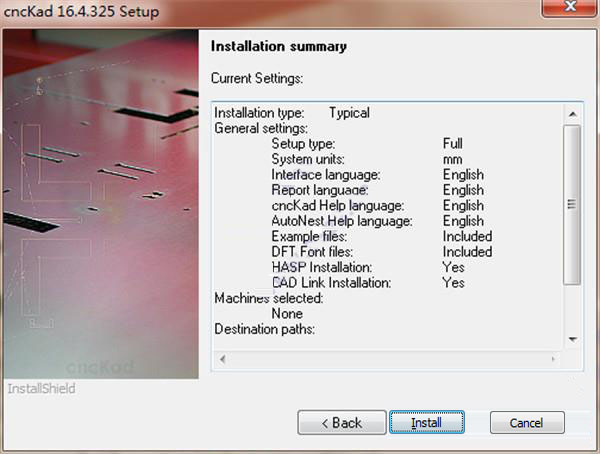Viewport: 600px width, 454px height.
Task: Click the 'Interface language:' label
Action: pos(326,175)
